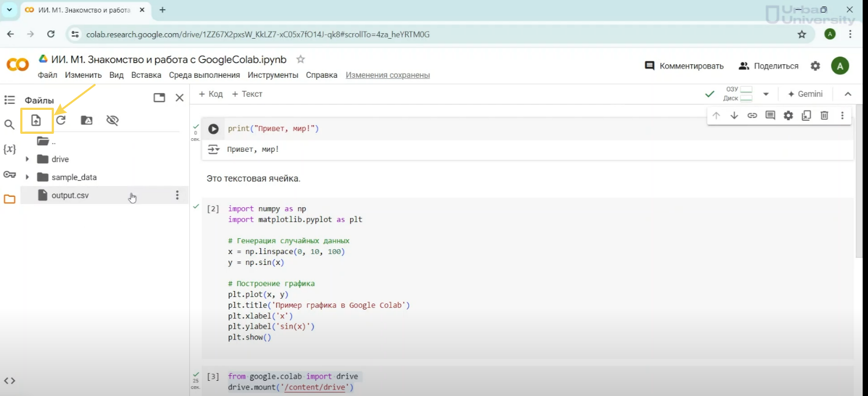Open the runtime connection dropdown arrow

click(x=766, y=94)
